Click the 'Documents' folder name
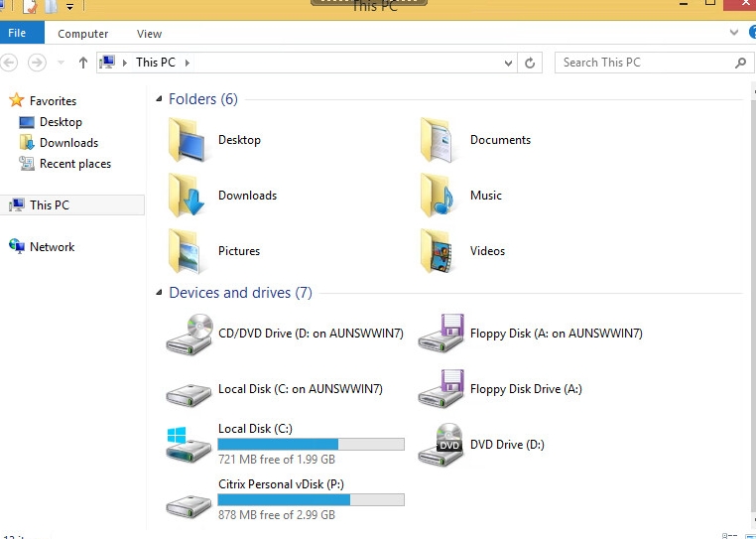756x539 pixels. pos(500,140)
